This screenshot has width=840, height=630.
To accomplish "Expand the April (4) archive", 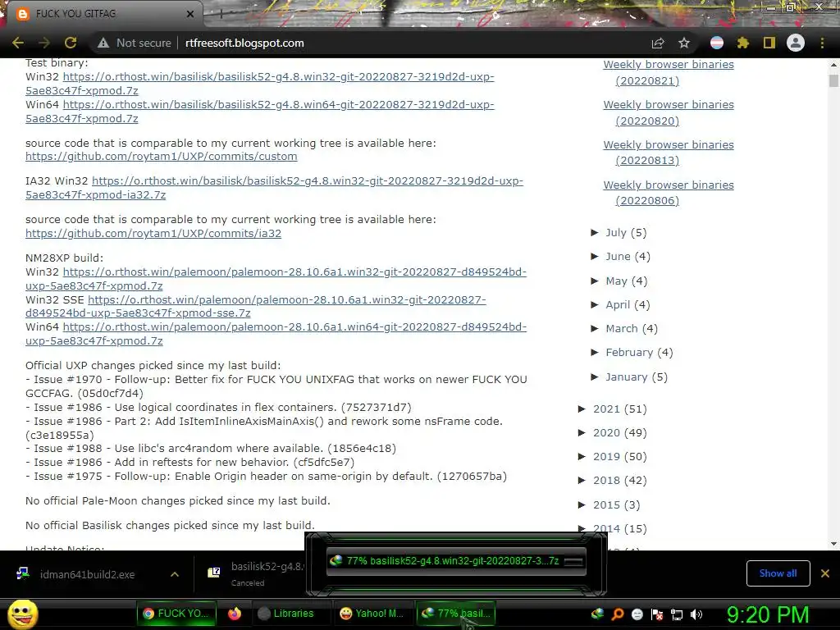I will tap(595, 305).
